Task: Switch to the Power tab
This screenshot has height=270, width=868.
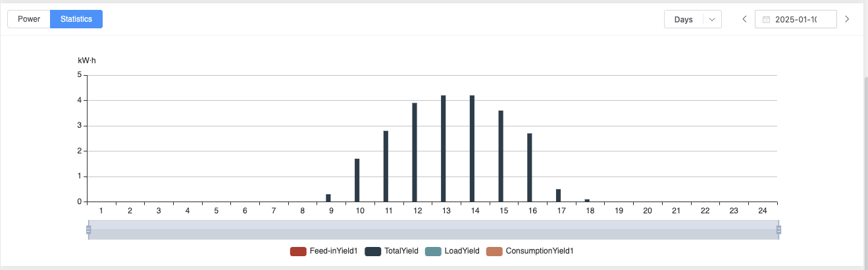Action: pyautogui.click(x=29, y=19)
